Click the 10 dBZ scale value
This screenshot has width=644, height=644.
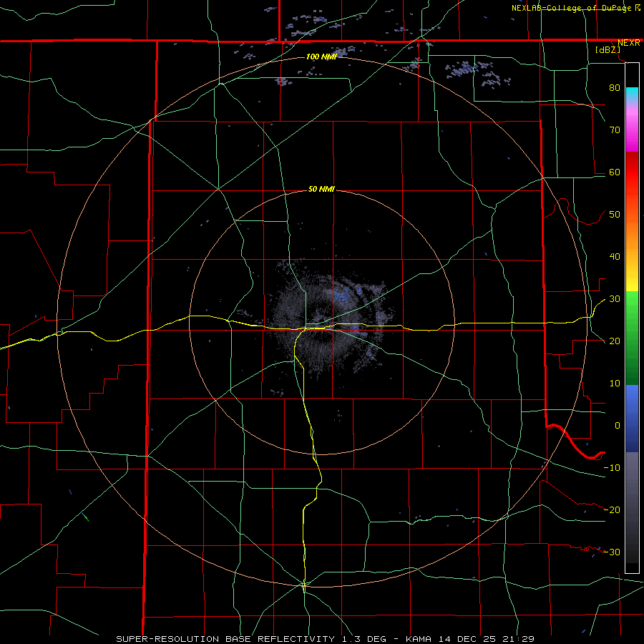pyautogui.click(x=615, y=384)
